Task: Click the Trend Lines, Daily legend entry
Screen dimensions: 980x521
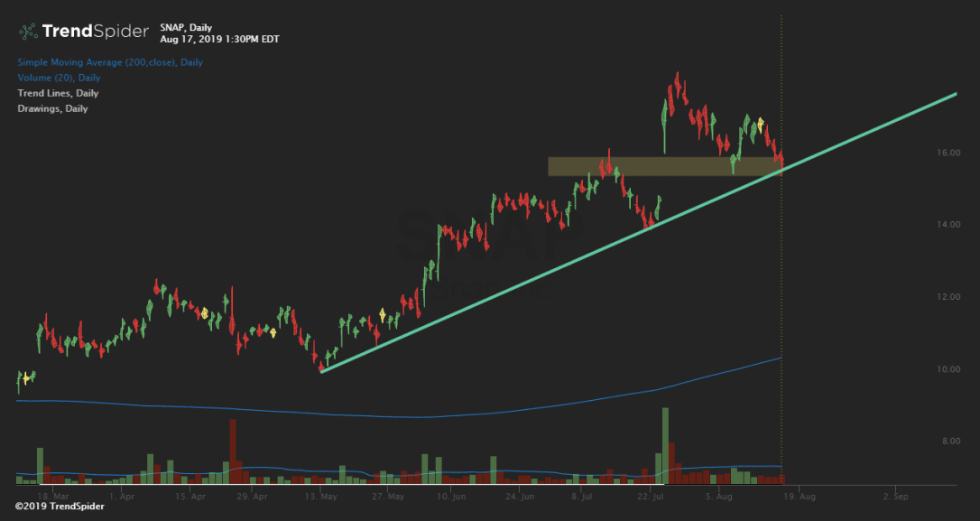Action: pyautogui.click(x=58, y=93)
